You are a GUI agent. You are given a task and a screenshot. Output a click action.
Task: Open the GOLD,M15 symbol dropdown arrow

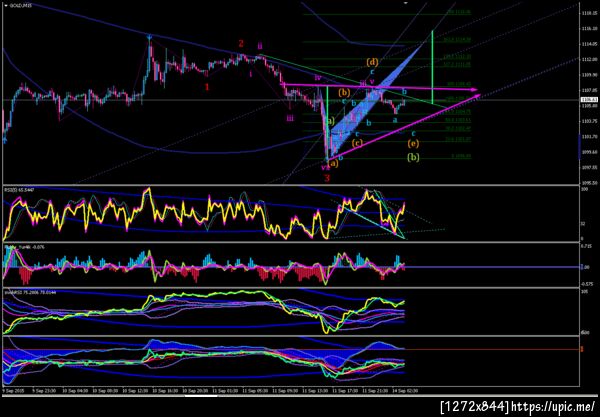(5, 5)
